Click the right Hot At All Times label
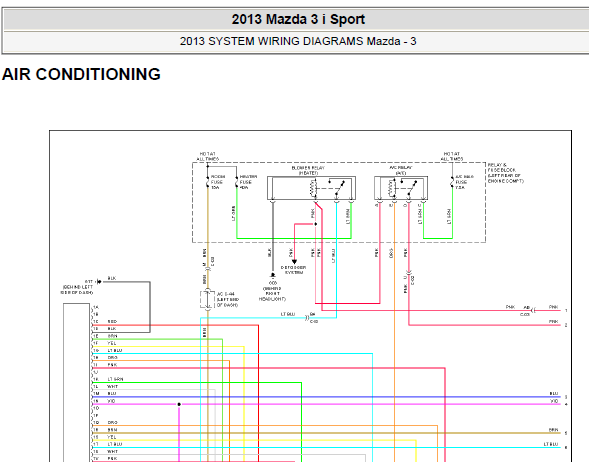The width and height of the screenshot is (589, 462). pos(452,156)
